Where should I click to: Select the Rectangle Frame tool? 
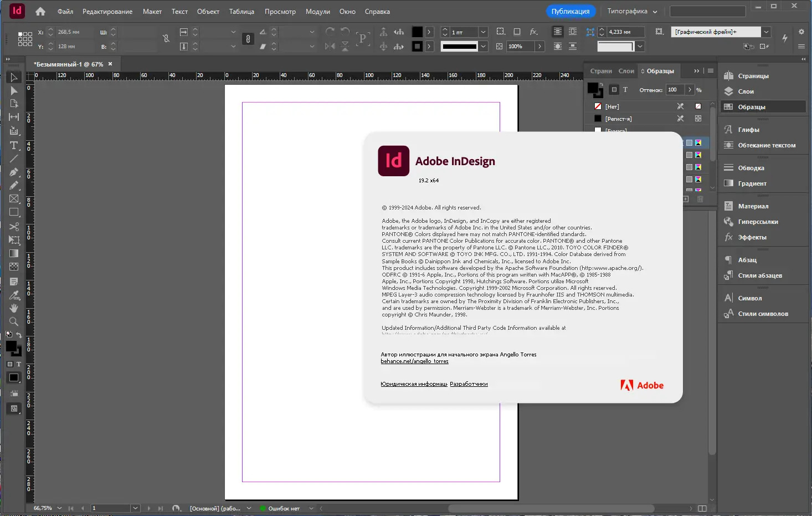pos(14,198)
